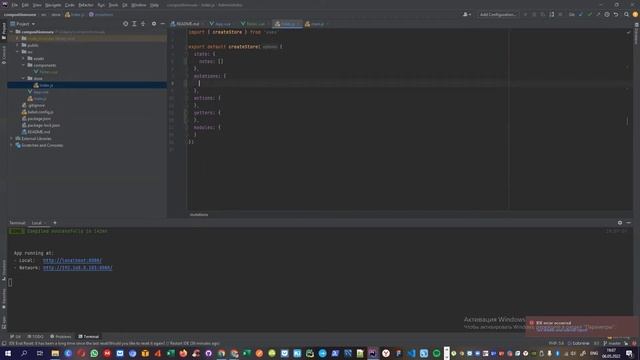The image size is (640, 360).
Task: Collapse the components folder
Action: tap(24, 65)
